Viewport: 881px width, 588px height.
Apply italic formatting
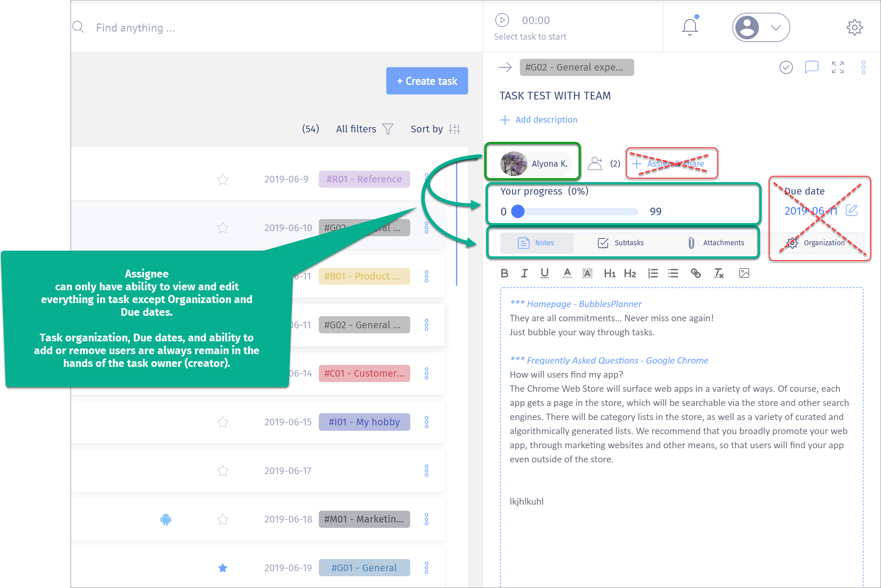tap(524, 274)
